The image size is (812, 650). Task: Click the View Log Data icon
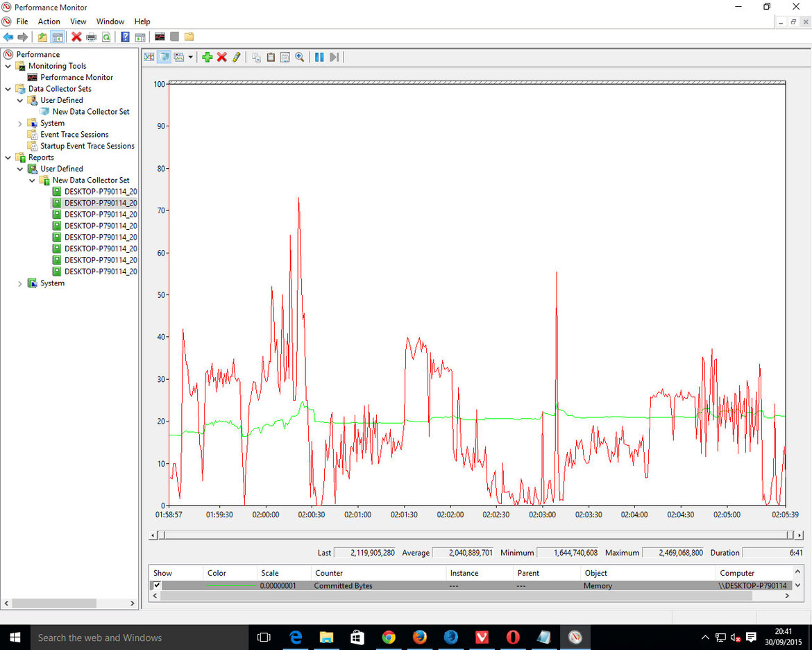point(164,57)
